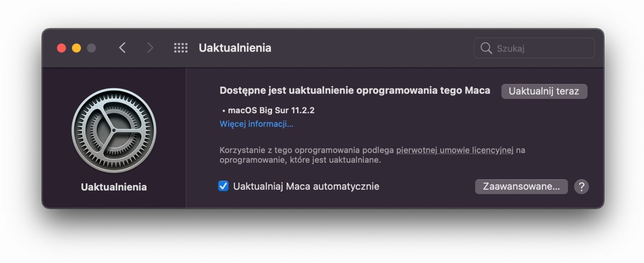644x263 pixels.
Task: Focus the Szukaj search field
Action: click(534, 48)
